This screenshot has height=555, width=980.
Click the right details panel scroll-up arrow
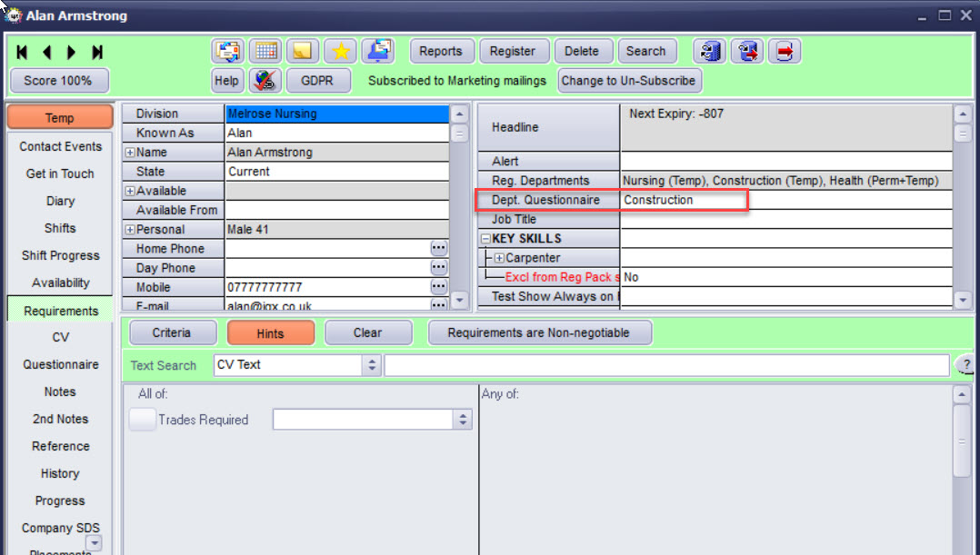point(963,114)
